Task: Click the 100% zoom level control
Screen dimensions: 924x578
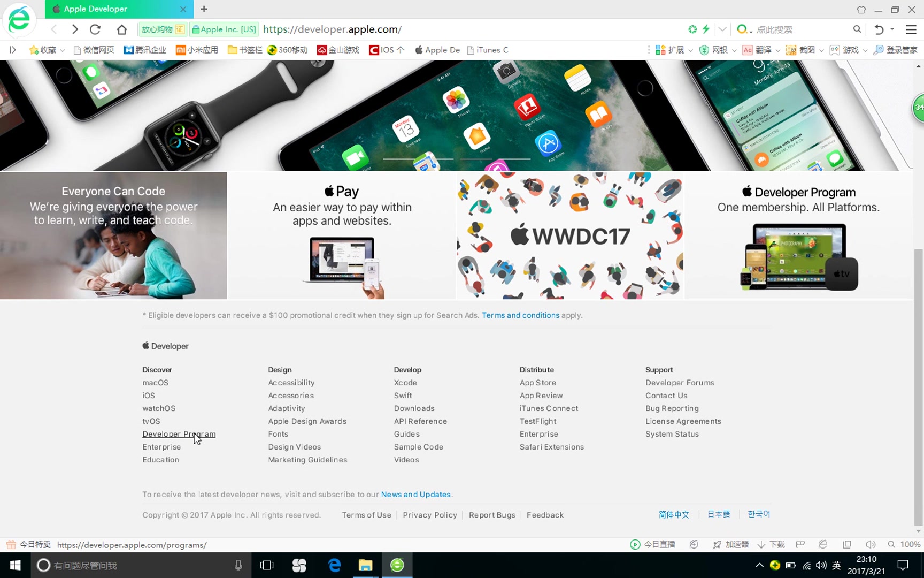Action: 904,544
